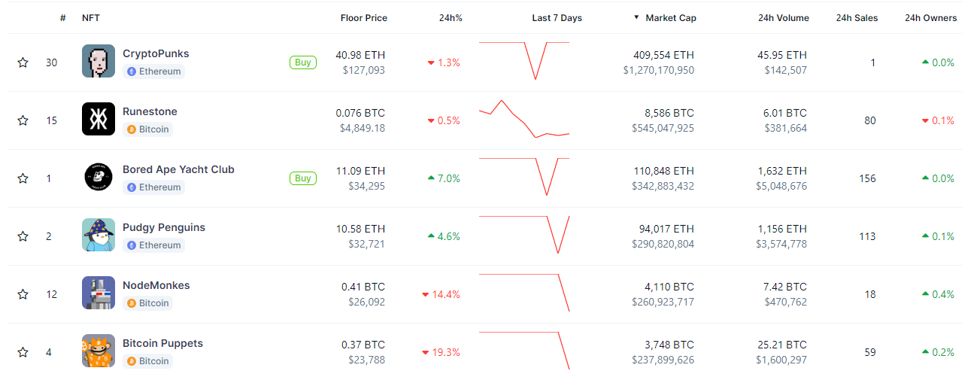
Task: Click the Ethereum chain badge under CryptoPunks
Action: [154, 71]
